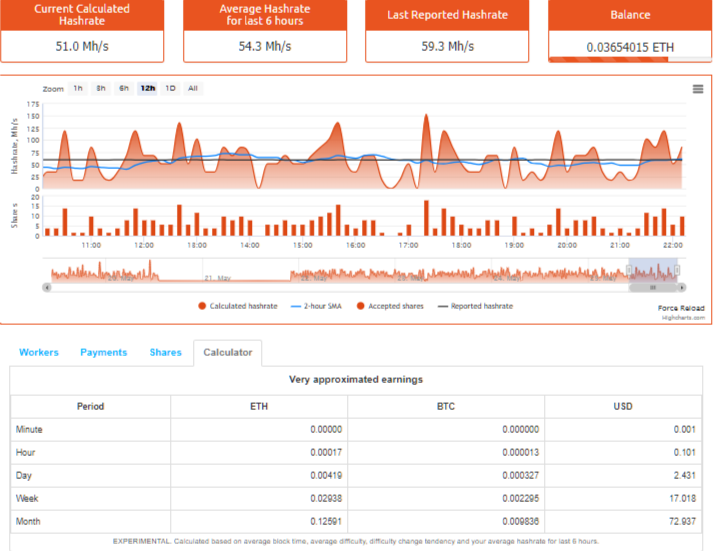Show All data in chart zoom
713x551 pixels.
[193, 88]
